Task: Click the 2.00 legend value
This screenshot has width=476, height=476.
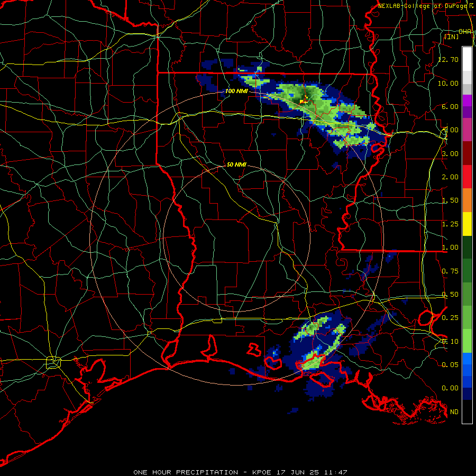Action: [450, 177]
